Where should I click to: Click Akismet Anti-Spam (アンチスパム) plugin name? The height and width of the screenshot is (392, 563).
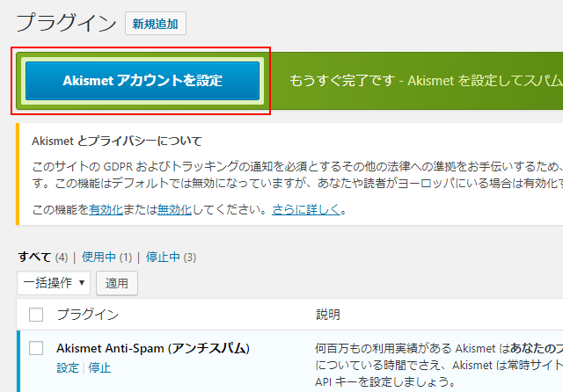[153, 348]
